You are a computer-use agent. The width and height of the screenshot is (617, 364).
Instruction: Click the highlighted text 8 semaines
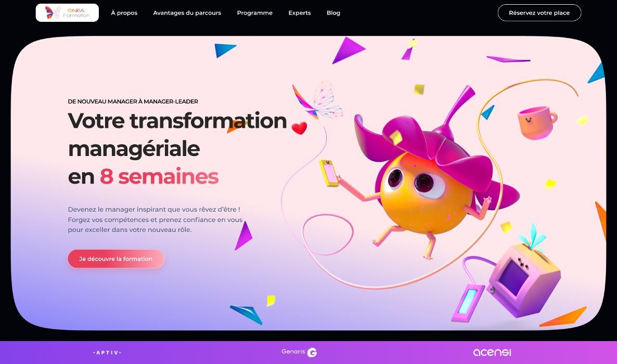(159, 177)
